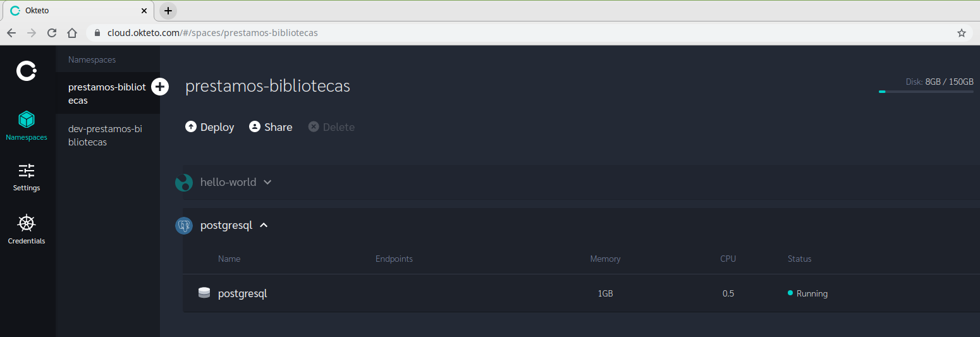The width and height of the screenshot is (980, 337).
Task: Reload the page in the browser
Action: [x=52, y=33]
